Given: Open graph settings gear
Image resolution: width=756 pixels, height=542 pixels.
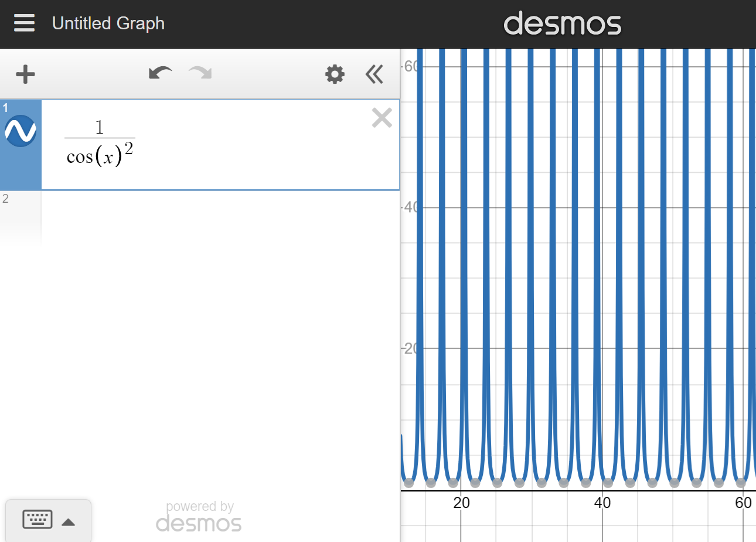Looking at the screenshot, I should click(x=335, y=74).
